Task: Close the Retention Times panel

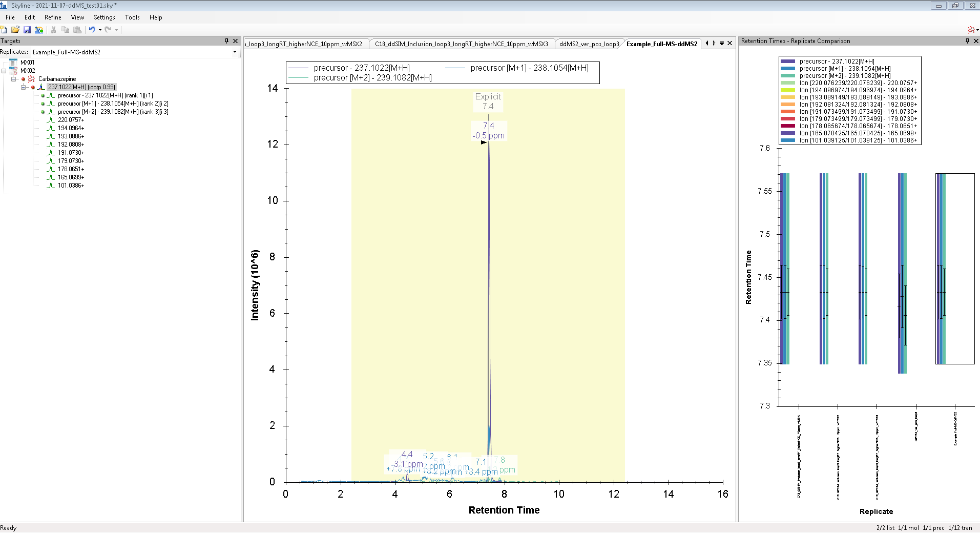Action: 976,41
